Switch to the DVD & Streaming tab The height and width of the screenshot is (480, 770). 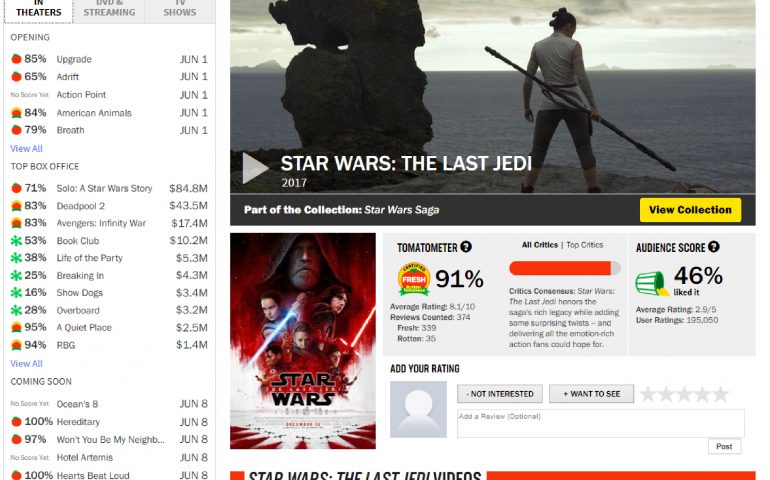[109, 11]
